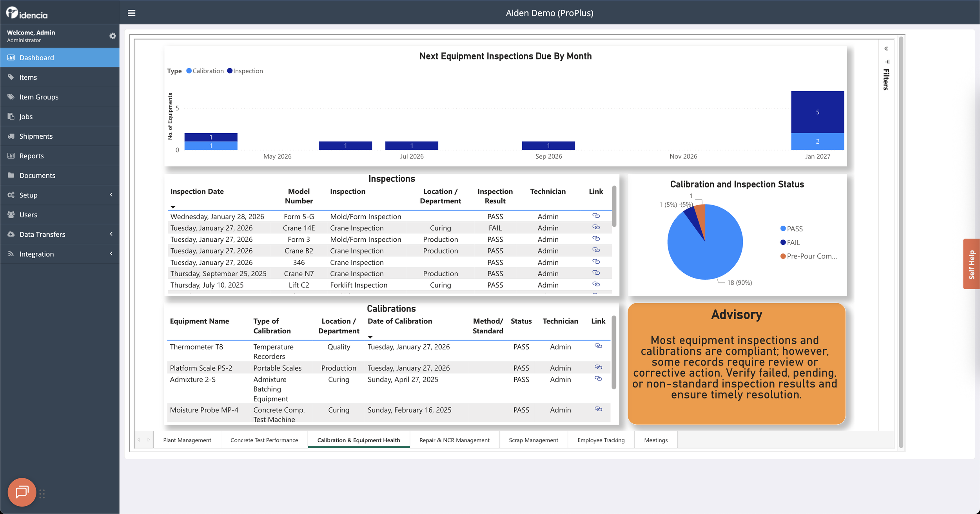The image size is (980, 514).
Task: Click link icon for Platform Scale PS-2
Action: [x=598, y=367]
